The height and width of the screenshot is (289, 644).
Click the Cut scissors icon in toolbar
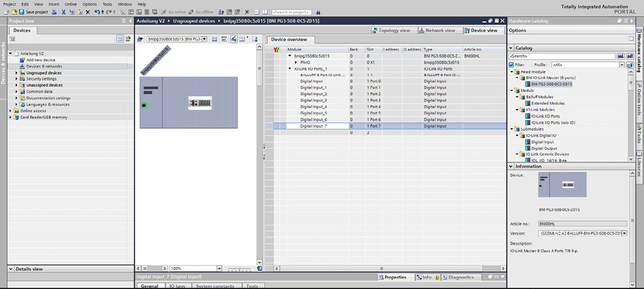click(x=64, y=12)
